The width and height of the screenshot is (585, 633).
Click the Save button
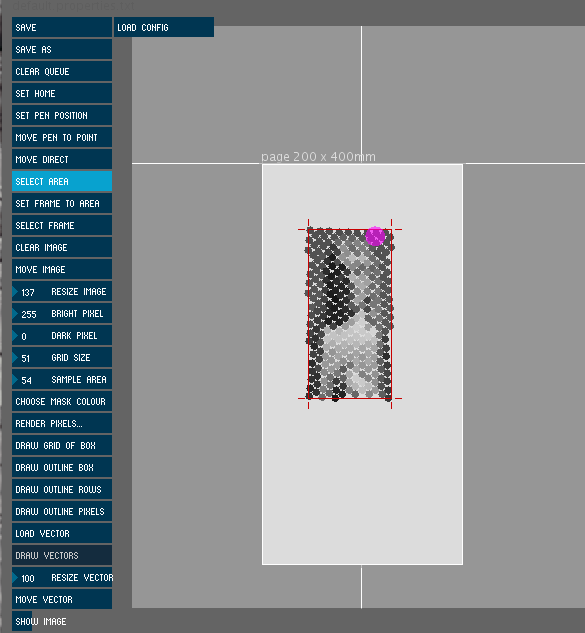tap(62, 27)
